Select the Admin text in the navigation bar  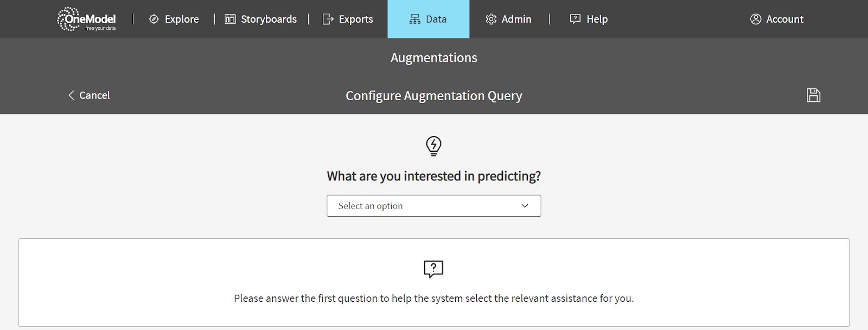pos(516,19)
